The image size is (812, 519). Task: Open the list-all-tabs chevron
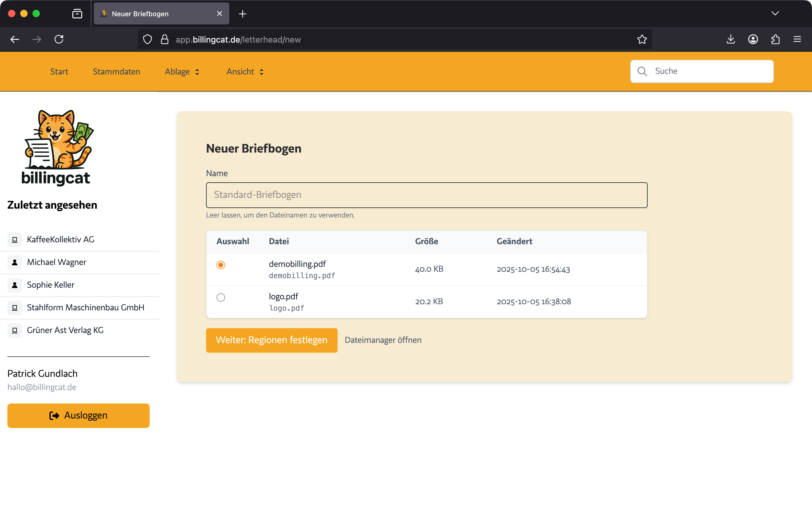tap(775, 13)
